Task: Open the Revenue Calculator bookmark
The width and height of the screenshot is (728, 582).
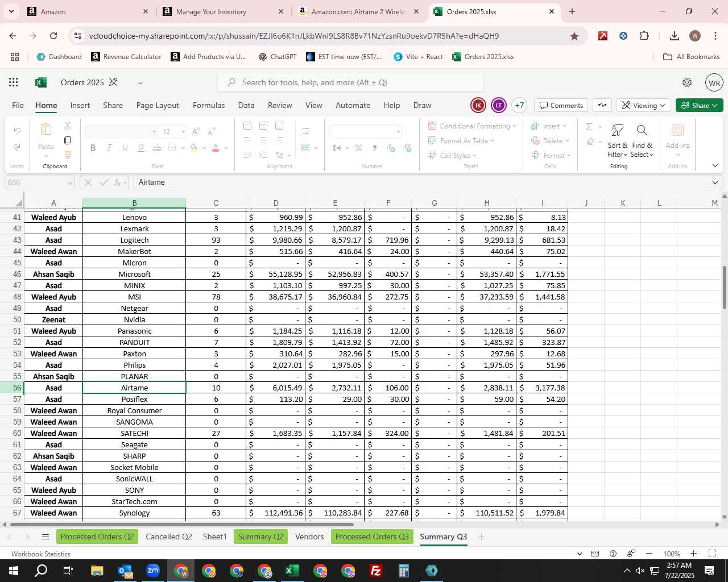Action: 126,57
